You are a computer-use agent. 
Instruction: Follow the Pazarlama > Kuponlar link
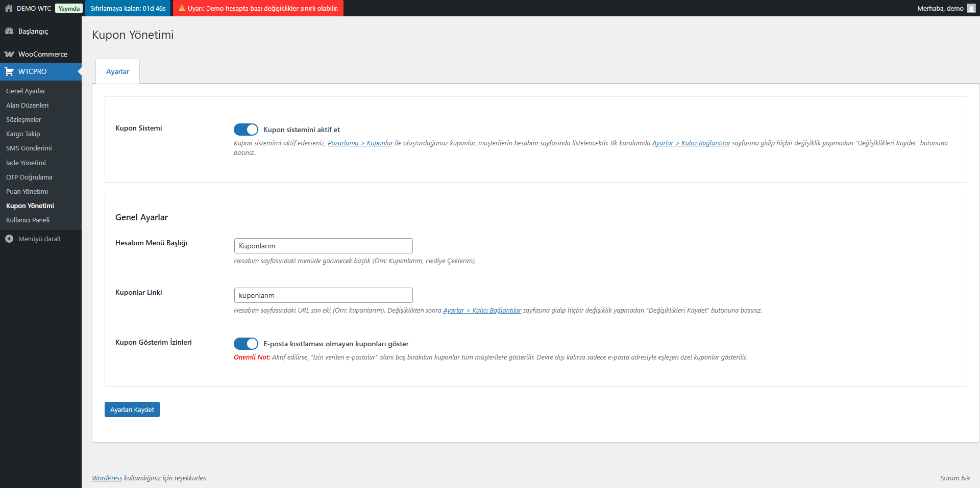[360, 143]
